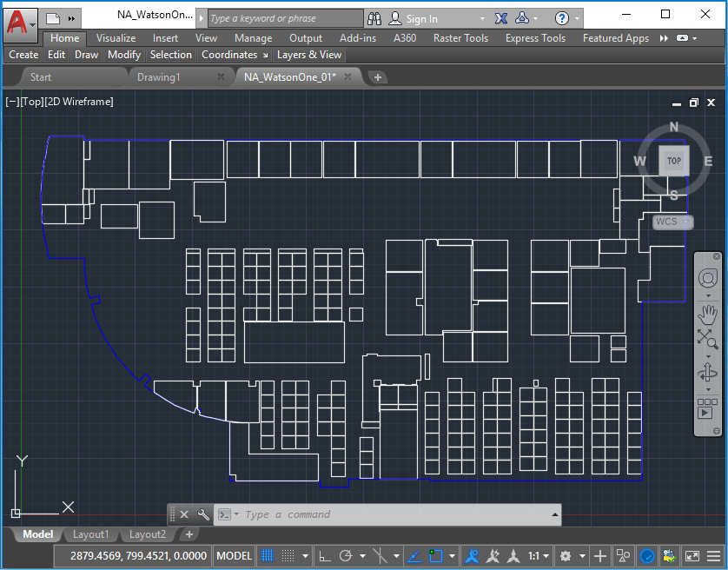
Task: Select the Pan hand tool on navigation bar
Action: coord(708,315)
